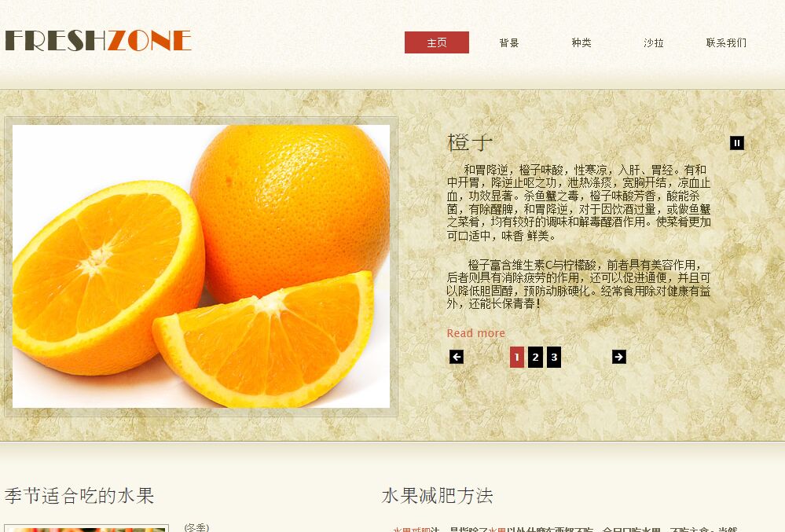
Task: Click the 季节适合吃的水果 heading
Action: (79, 496)
